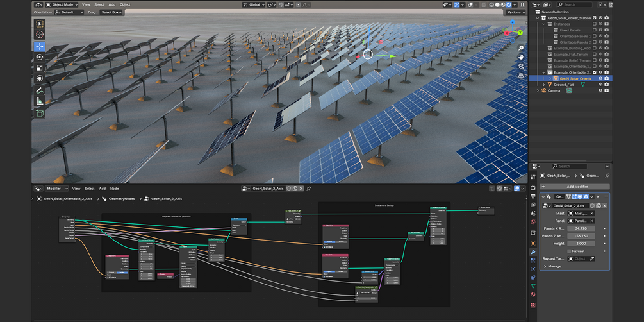Adjust the Panels X Angle value field
Viewport: 644px width, 322px height.
581,228
